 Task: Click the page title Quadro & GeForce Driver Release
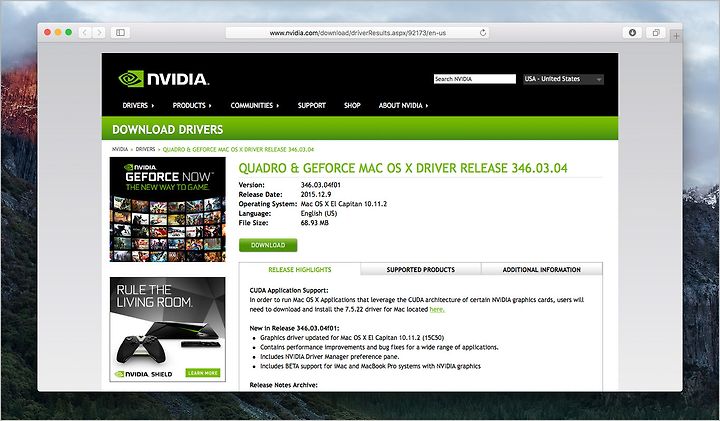[403, 168]
